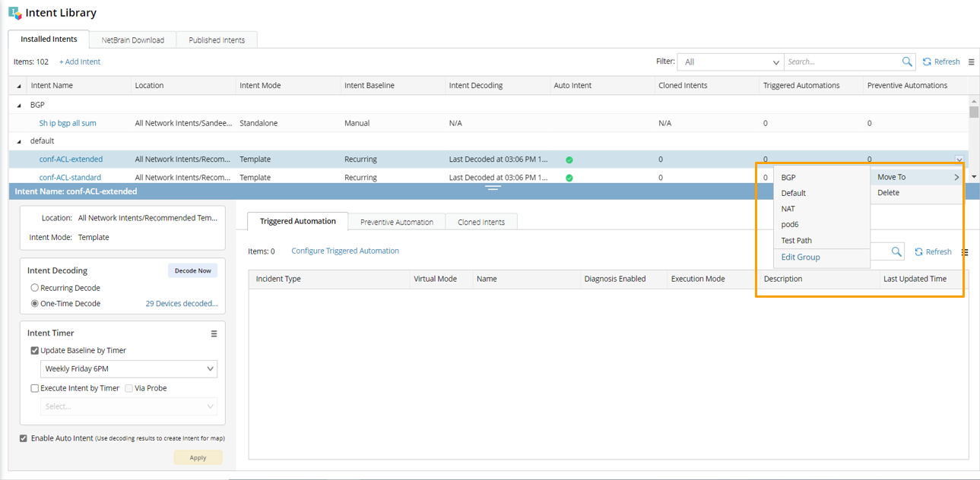This screenshot has height=480, width=980.
Task: Choose Edit Group in the submenu
Action: point(821,257)
